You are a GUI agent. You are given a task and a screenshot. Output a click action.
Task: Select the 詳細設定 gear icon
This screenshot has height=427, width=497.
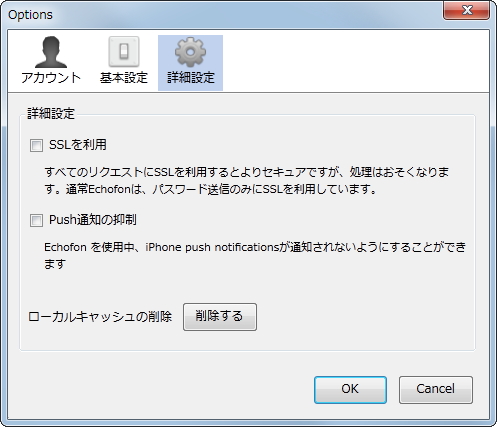pos(190,52)
